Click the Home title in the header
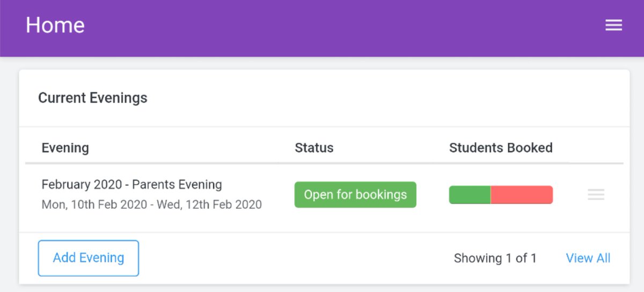644x292 pixels. pyautogui.click(x=55, y=25)
